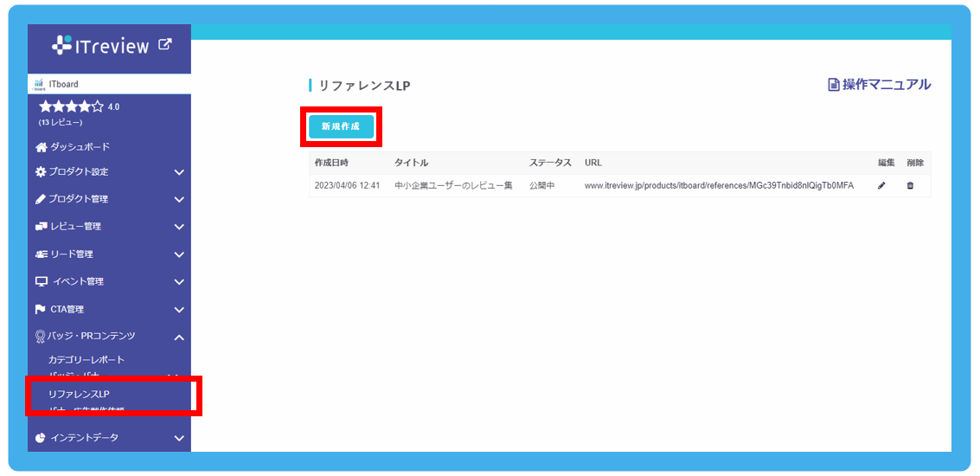
Task: Click the ステータス column header
Action: (x=550, y=163)
